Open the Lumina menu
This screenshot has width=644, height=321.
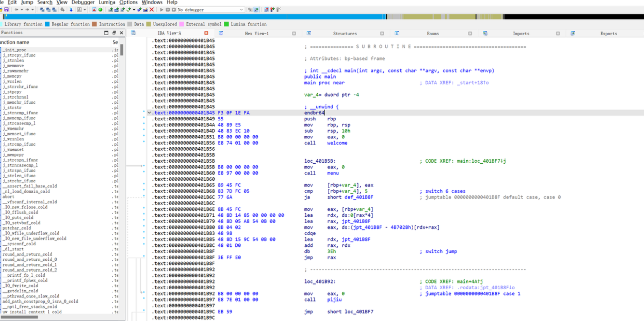pyautogui.click(x=107, y=2)
